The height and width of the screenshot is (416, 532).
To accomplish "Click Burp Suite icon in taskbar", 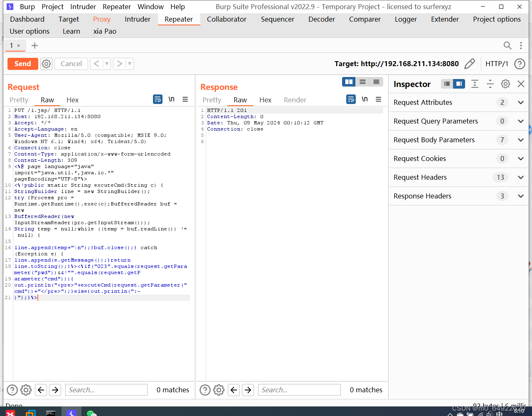I will [71, 413].
